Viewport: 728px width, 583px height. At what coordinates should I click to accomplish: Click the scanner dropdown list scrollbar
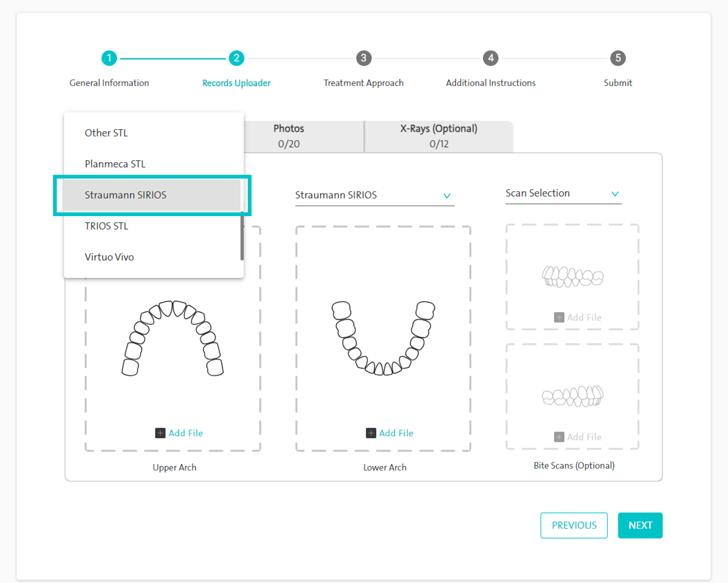pyautogui.click(x=242, y=236)
